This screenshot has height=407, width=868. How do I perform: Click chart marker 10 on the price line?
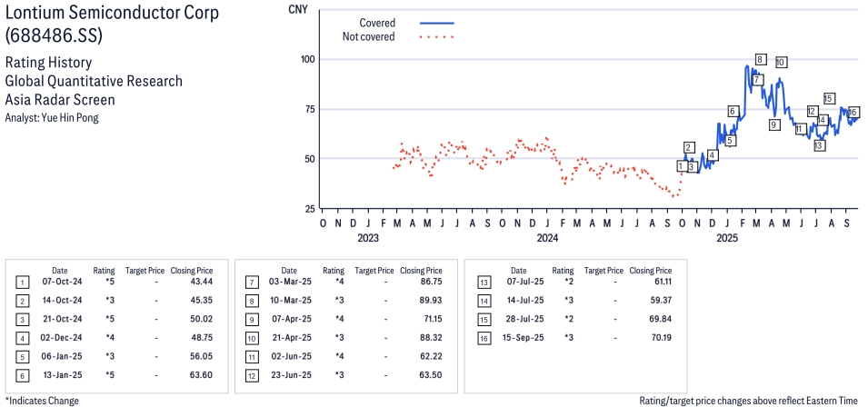(x=781, y=63)
